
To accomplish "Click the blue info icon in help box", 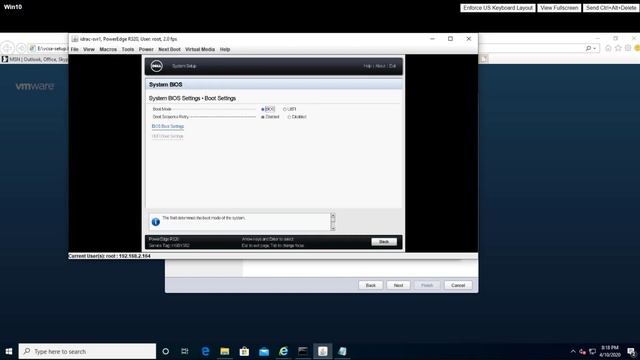I will coord(156,222).
